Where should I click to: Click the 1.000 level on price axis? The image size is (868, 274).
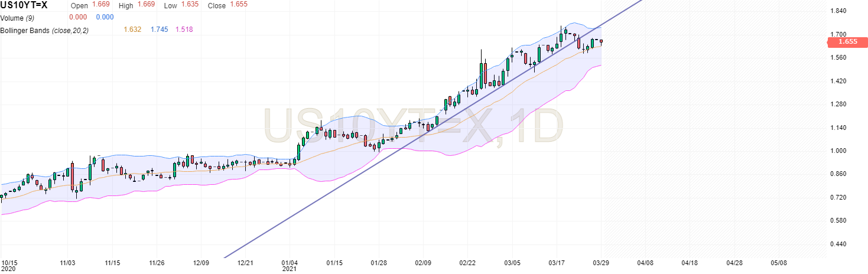[838, 151]
